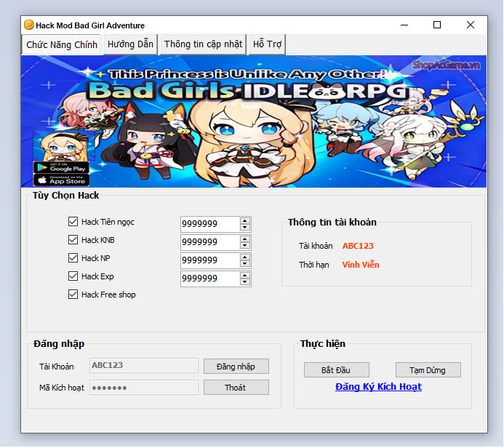Open the Đăng Ký Kích Hoạt link
The image size is (504, 448).
[378, 387]
